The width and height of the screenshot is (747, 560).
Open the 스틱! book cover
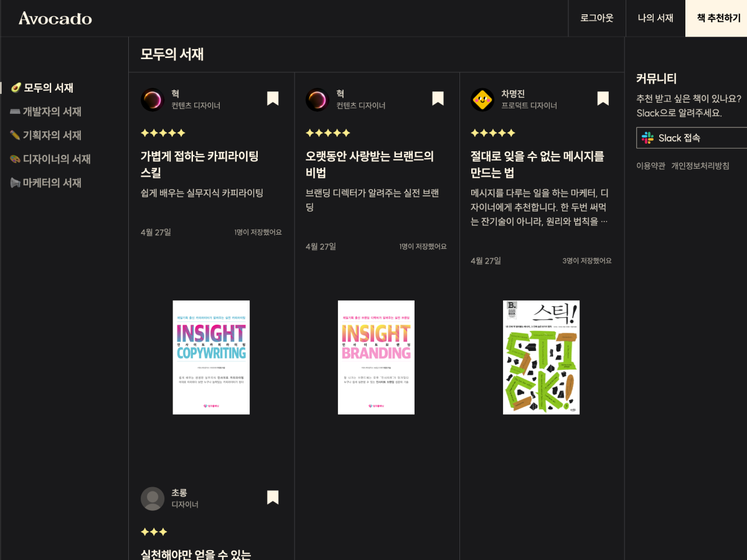(541, 357)
